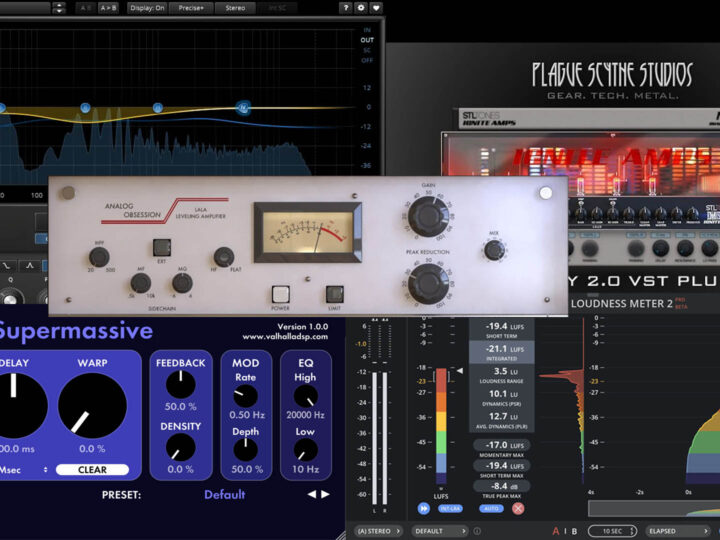Image resolution: width=720 pixels, height=540 pixels.
Task: Copy settings with the A > B button
Action: (x=108, y=8)
